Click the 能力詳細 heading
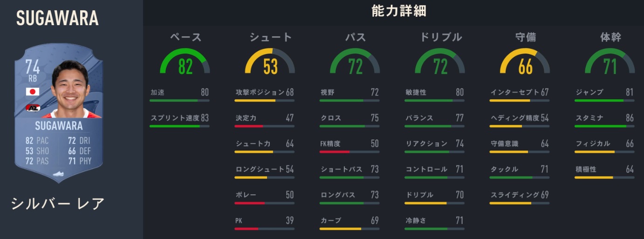 (398, 12)
